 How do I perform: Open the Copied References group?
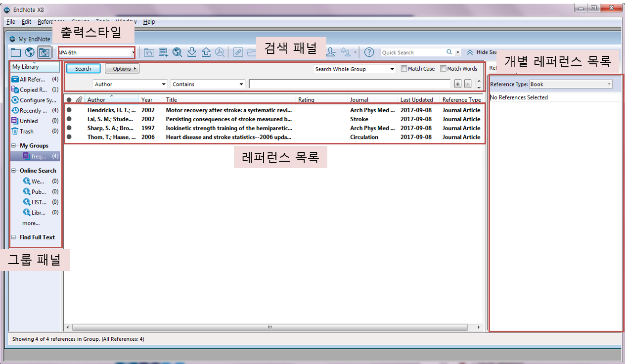click(x=35, y=90)
